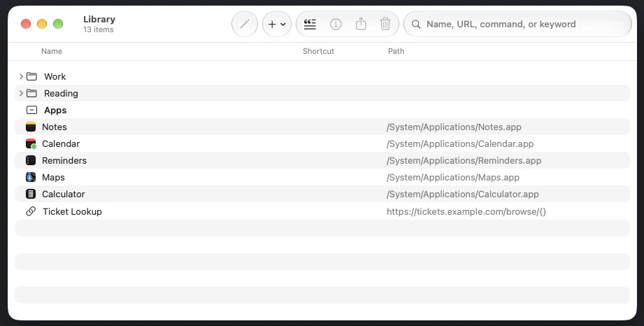Focus the Name, URL, command search field
Viewport: 644px width, 326px height.
[x=517, y=24]
